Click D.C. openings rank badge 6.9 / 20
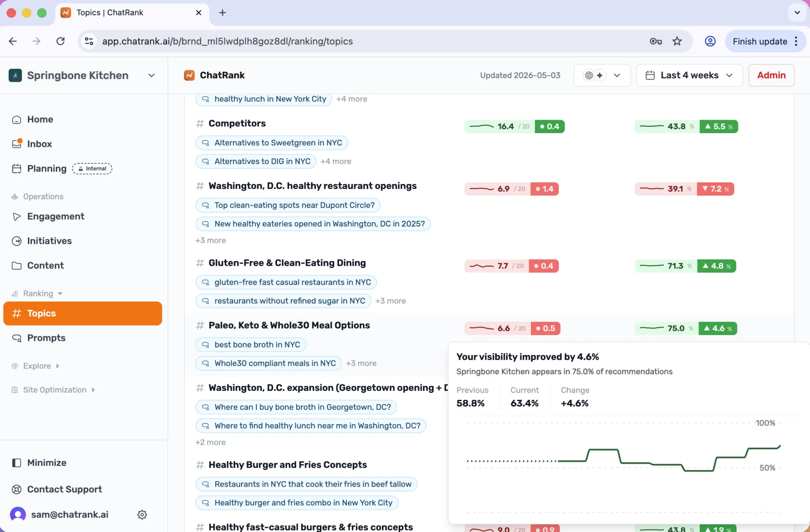 click(x=512, y=189)
